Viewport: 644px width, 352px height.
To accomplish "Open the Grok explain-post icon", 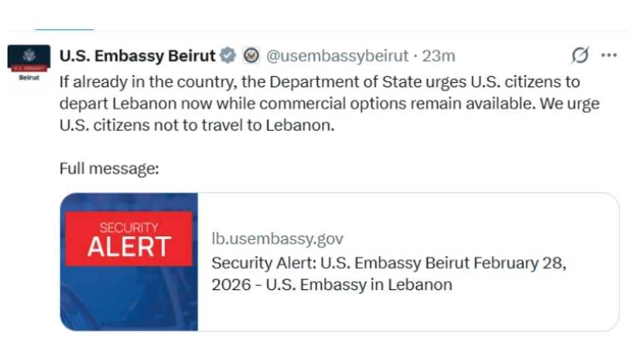I will 581,55.
